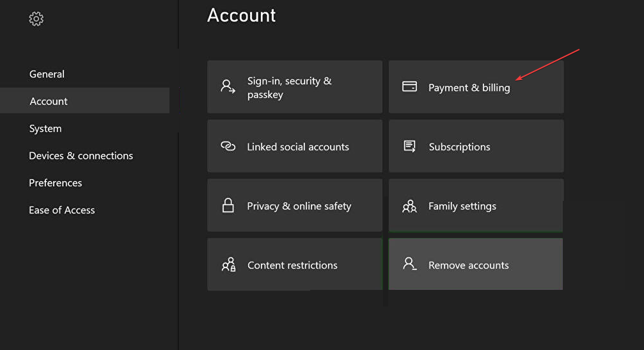
Task: Click the chain link icon on Linked social accounts
Action: [x=228, y=147]
